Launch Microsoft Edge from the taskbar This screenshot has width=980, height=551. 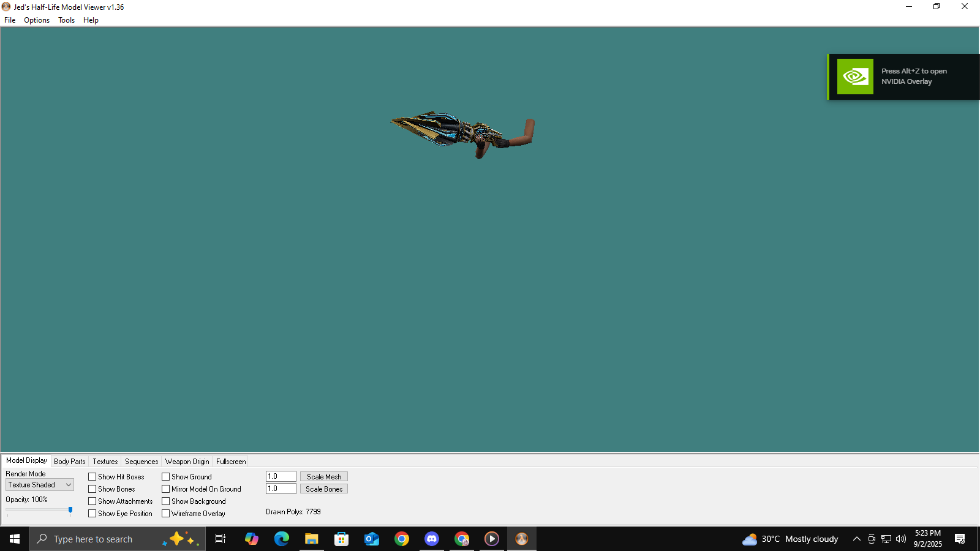point(282,539)
